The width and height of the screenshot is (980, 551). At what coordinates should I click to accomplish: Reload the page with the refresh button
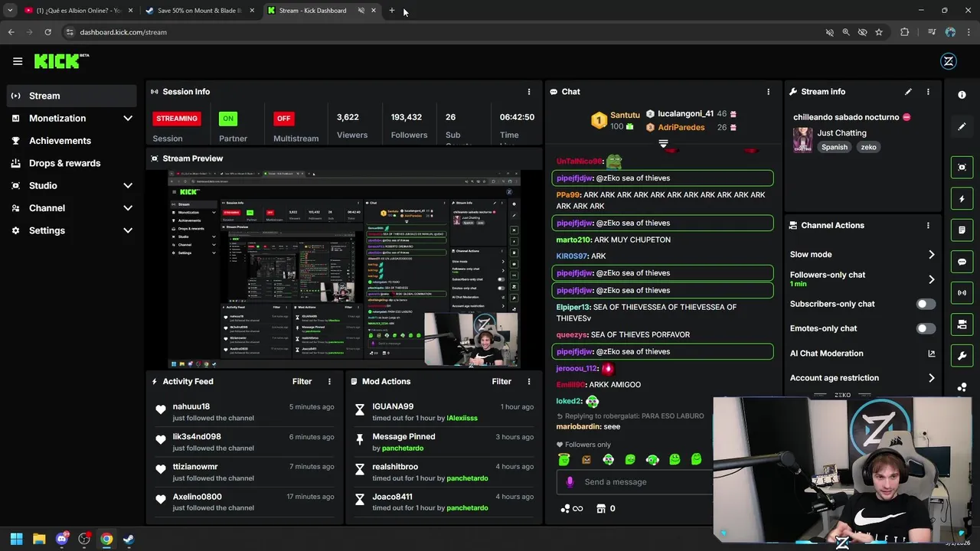click(47, 32)
